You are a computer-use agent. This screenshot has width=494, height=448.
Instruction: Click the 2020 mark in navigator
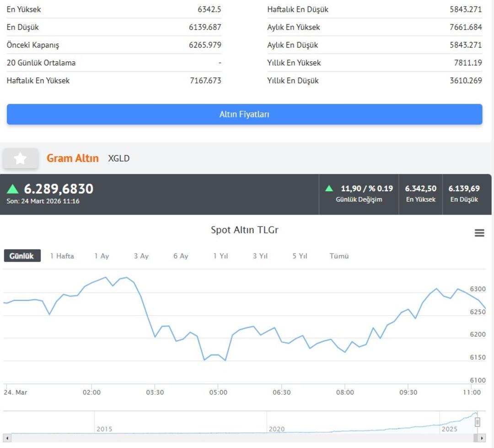(276, 429)
